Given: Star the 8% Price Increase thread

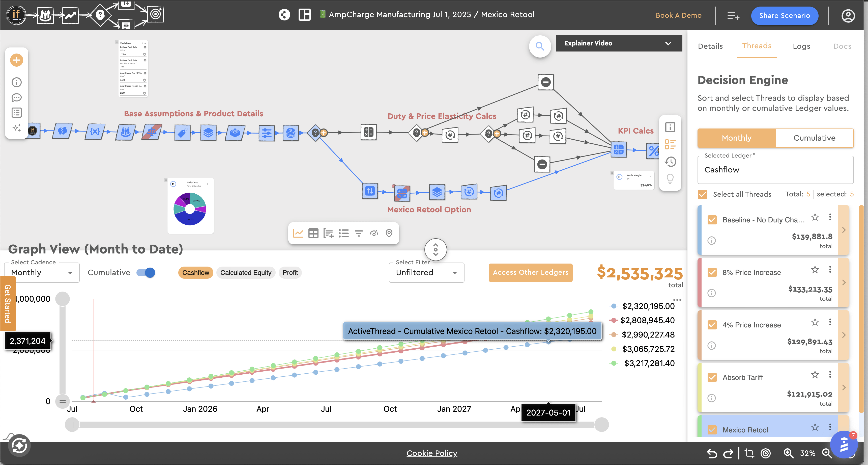Looking at the screenshot, I should (x=815, y=269).
